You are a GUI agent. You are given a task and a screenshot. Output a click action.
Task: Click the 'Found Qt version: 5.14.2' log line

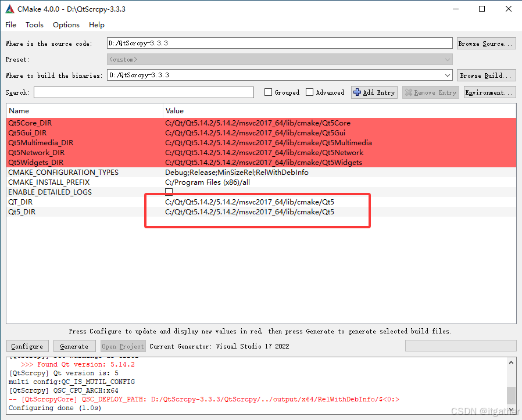point(77,364)
